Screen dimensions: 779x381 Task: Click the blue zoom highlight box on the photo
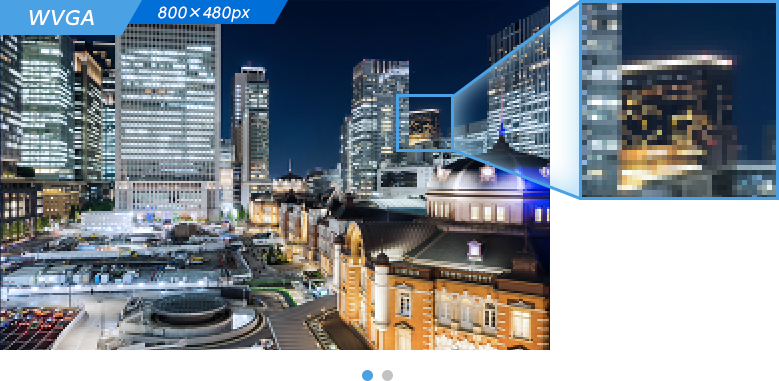point(425,122)
